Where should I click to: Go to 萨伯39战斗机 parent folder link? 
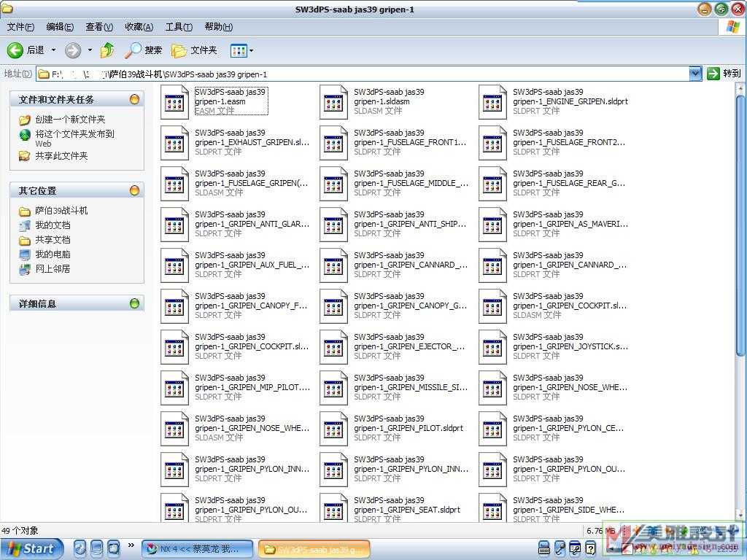[61, 211]
